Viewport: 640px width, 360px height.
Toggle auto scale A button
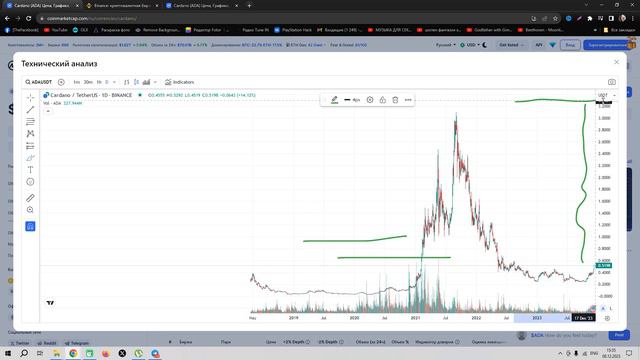point(603,309)
